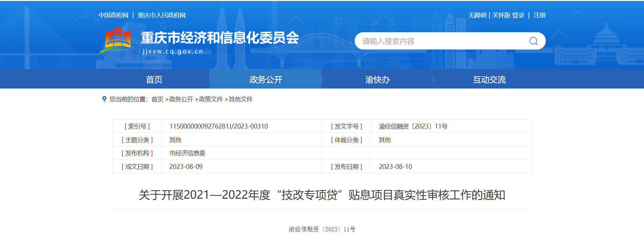This screenshot has width=644, height=235.
Task: Click the 注册 register link
Action: point(539,15)
